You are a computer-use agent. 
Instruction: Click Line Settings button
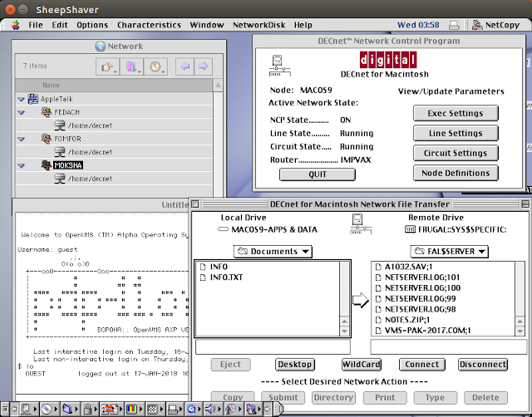point(456,133)
